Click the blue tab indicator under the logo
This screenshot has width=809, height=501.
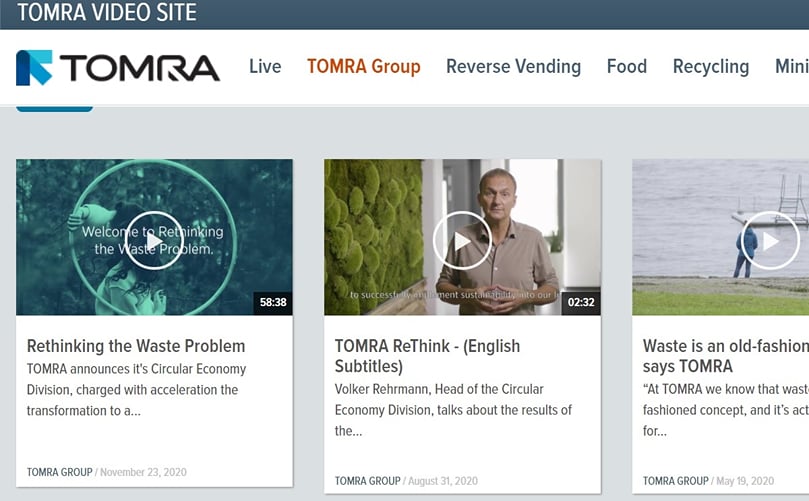pos(55,108)
